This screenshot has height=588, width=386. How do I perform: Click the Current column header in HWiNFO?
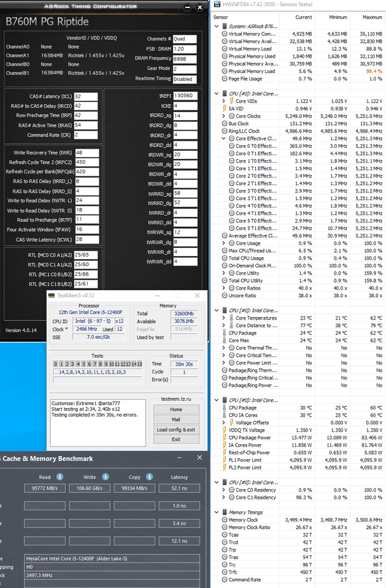pyautogui.click(x=304, y=17)
